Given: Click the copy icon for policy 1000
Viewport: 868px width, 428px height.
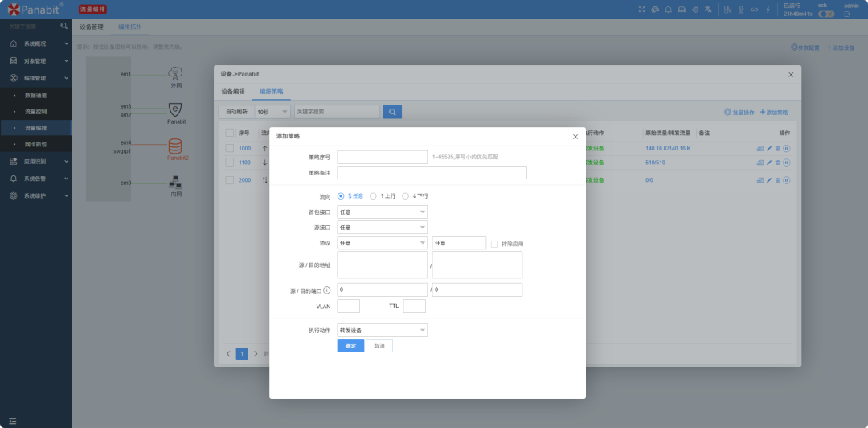Looking at the screenshot, I should 760,149.
